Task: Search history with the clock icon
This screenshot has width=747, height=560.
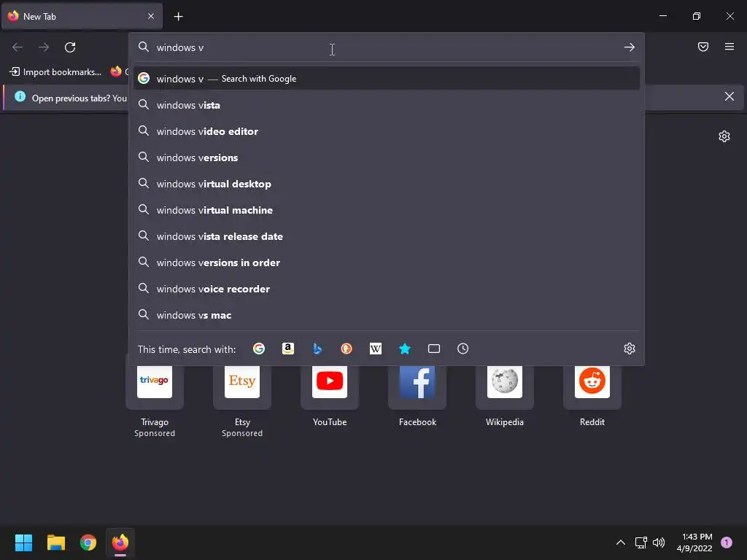Action: click(463, 349)
